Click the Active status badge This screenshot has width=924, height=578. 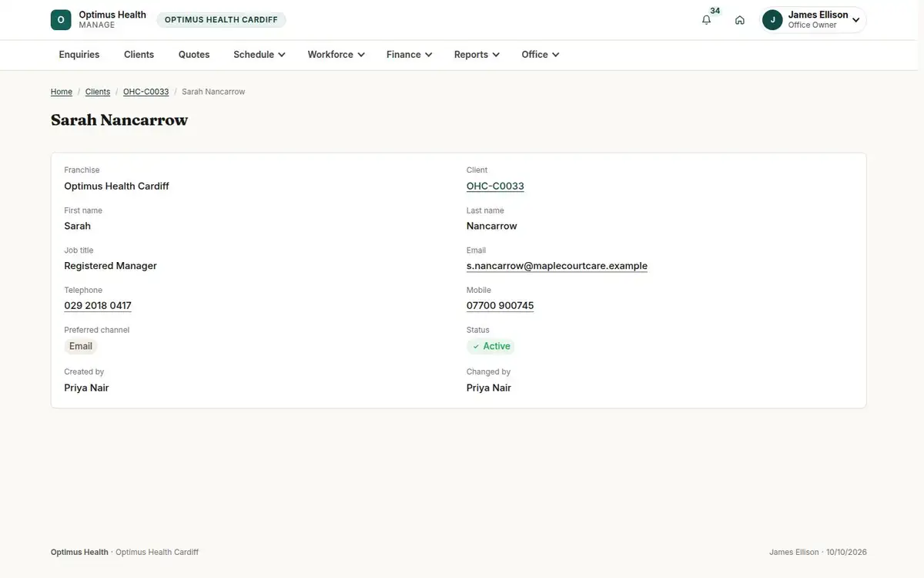point(490,347)
